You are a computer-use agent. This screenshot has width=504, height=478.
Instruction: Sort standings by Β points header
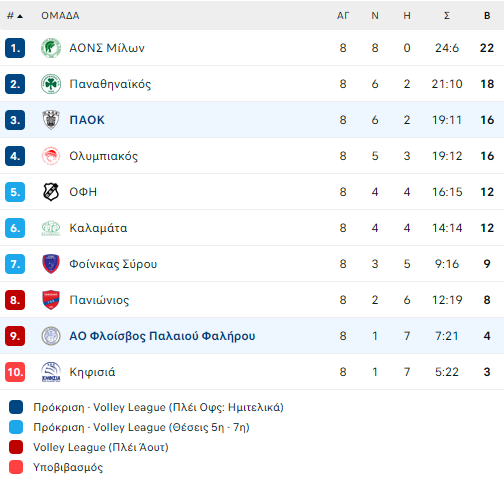pos(487,16)
